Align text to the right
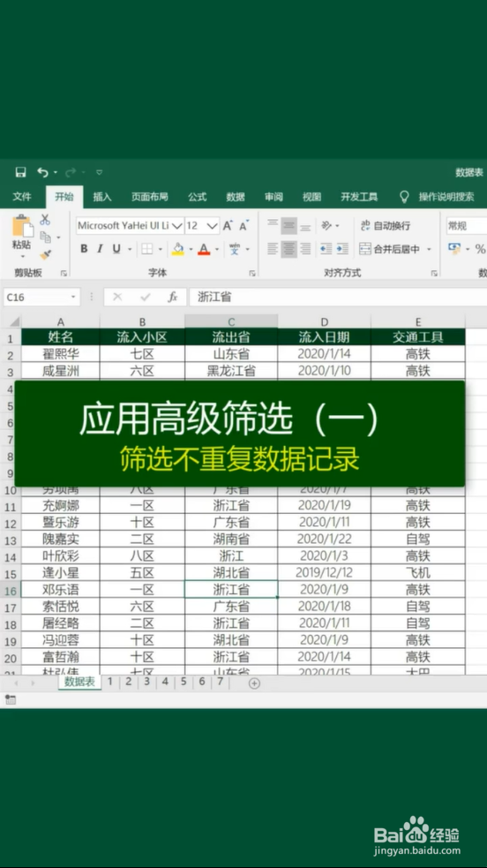487x868 pixels. point(305,249)
